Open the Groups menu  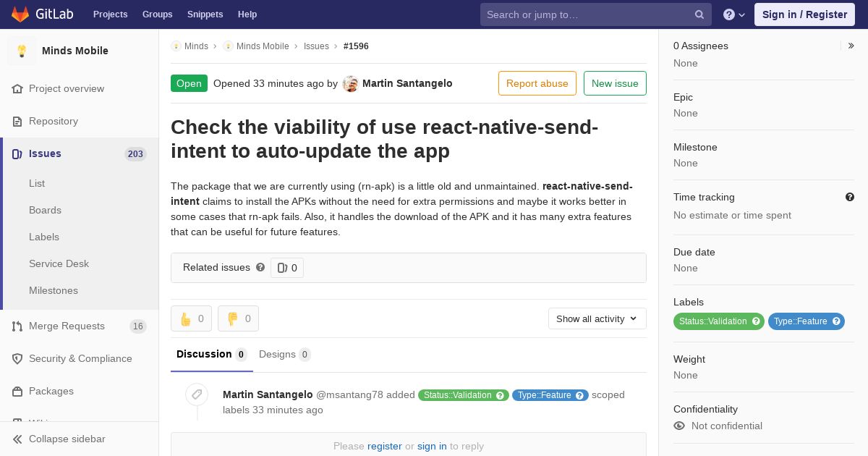point(158,14)
